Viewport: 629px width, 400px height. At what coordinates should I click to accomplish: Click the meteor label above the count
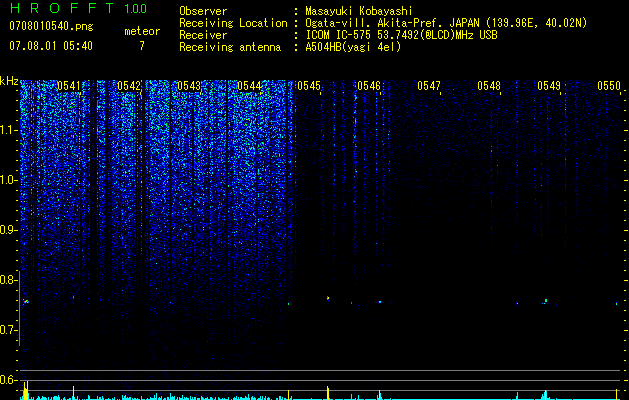coord(142,31)
